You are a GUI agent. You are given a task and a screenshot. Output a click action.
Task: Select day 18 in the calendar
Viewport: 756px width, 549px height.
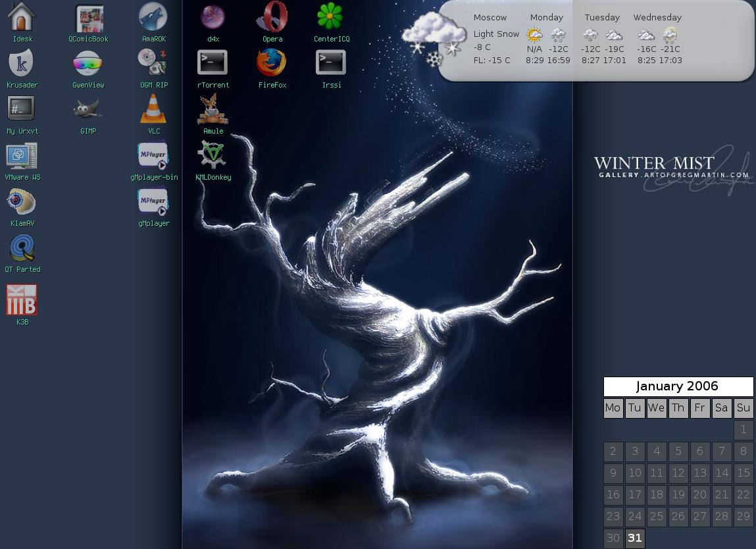coord(657,494)
